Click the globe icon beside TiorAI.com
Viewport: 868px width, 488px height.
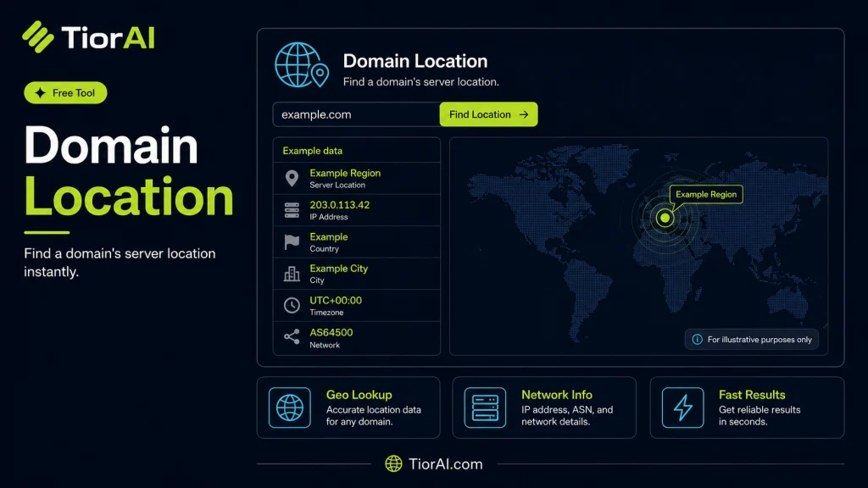pos(393,463)
